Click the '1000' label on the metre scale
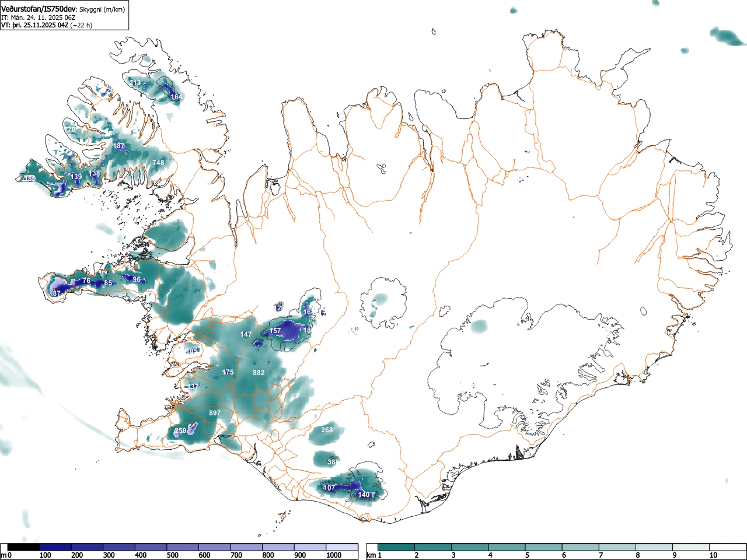The height and width of the screenshot is (560, 747). click(334, 555)
